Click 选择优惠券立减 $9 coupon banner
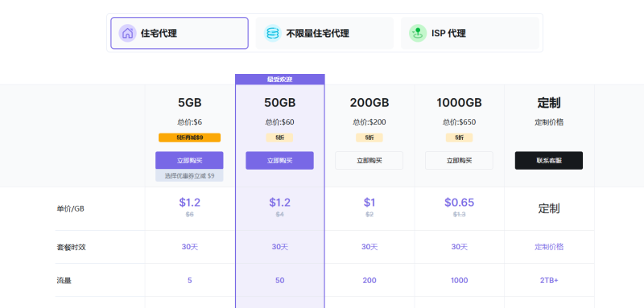The image size is (644, 308). click(x=189, y=175)
